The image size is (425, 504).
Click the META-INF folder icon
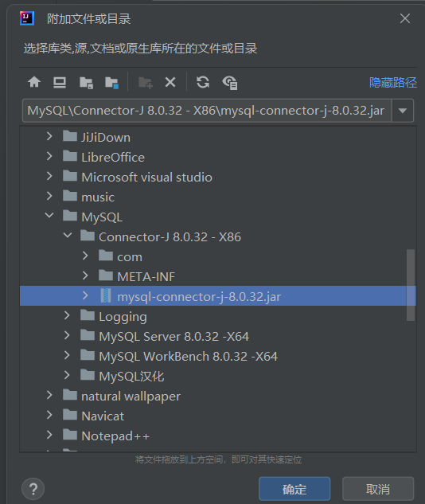pyautogui.click(x=106, y=275)
